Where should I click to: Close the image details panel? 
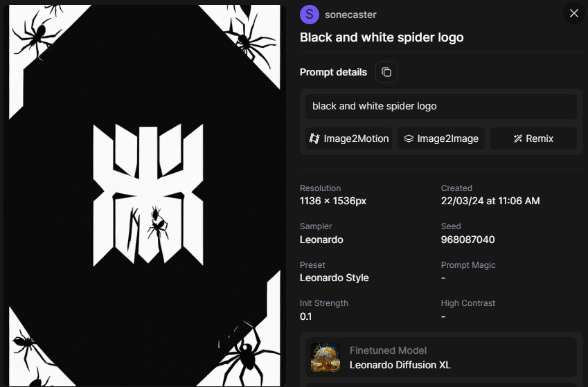[573, 13]
